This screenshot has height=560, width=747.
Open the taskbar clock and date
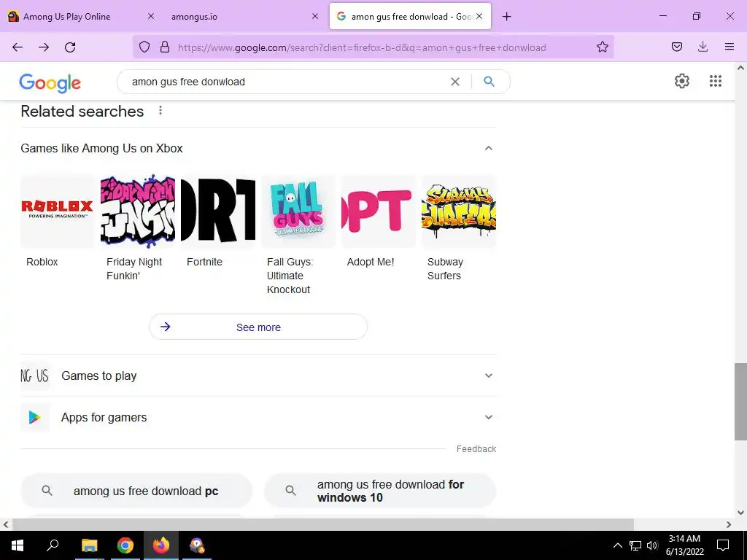(684, 545)
